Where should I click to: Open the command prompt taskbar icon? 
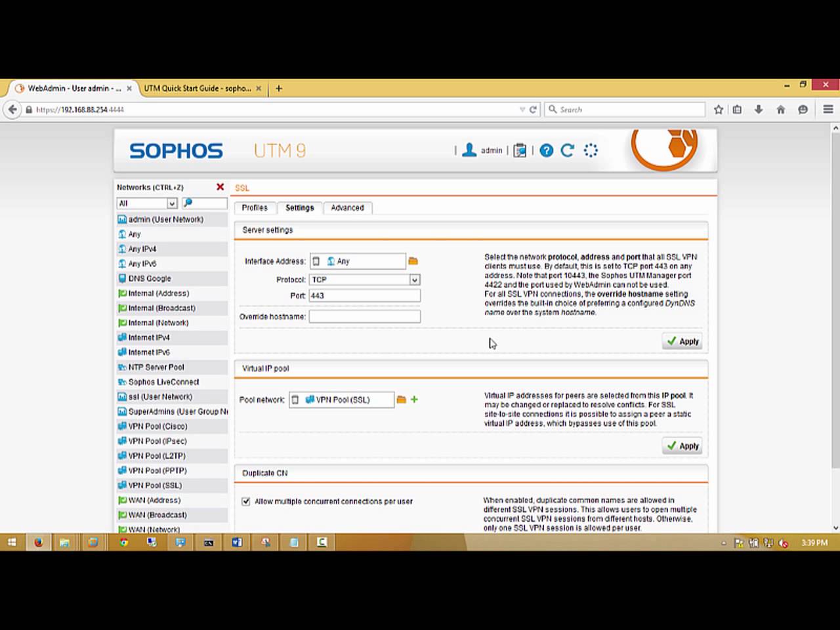[x=209, y=542]
